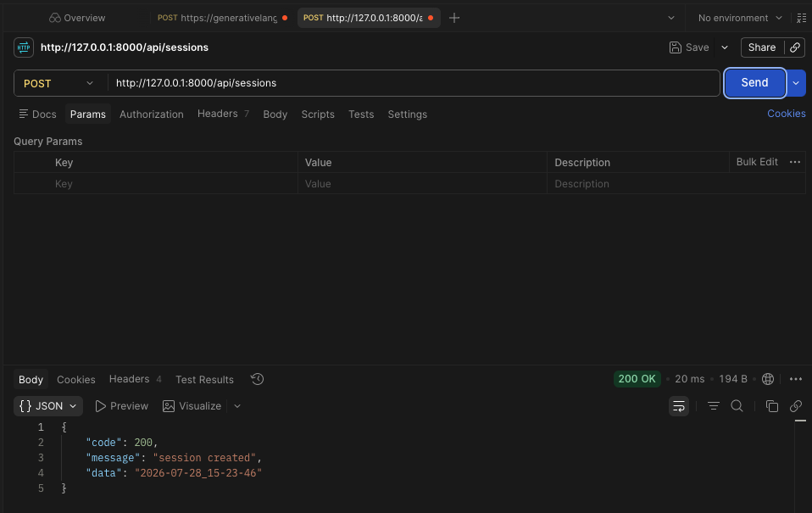Switch to the Authorization tab

click(151, 114)
